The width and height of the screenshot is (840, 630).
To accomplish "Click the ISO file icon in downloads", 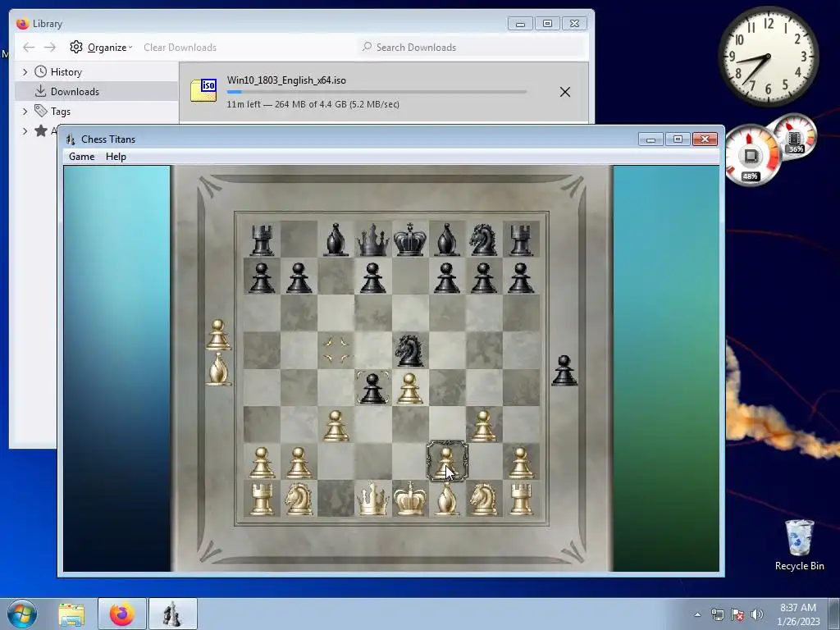I will point(204,90).
